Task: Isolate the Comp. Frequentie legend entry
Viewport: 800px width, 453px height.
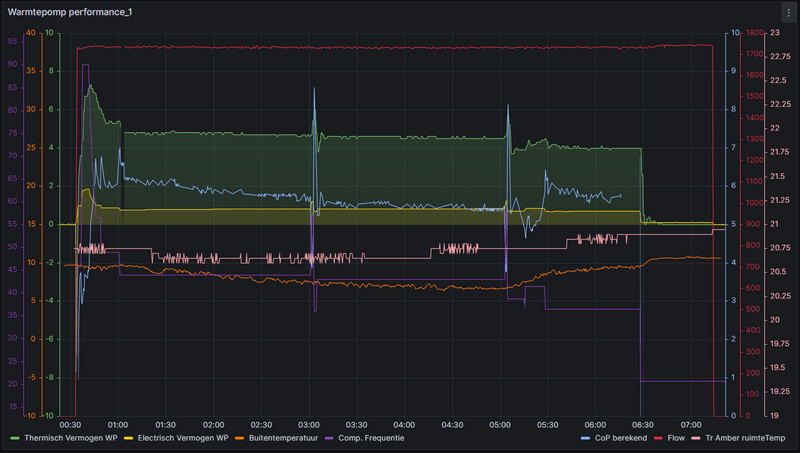Action: point(371,438)
